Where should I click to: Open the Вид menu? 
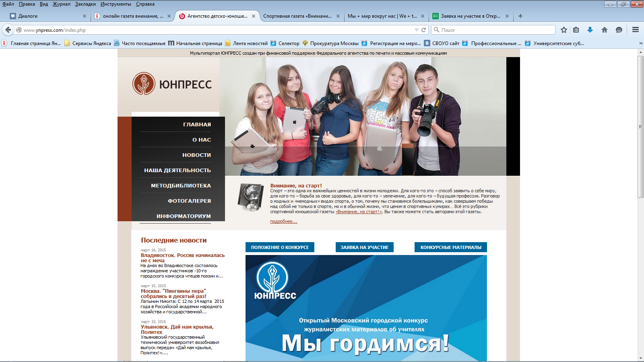click(x=44, y=4)
